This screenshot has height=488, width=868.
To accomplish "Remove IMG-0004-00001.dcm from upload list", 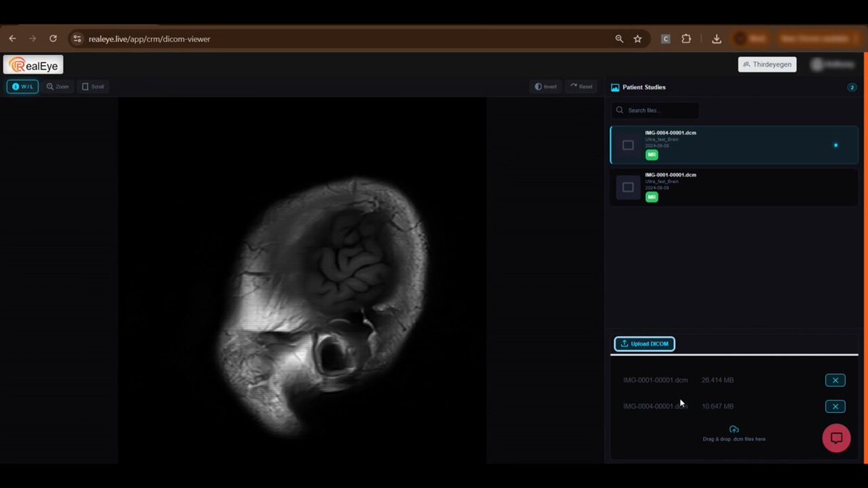I will pos(835,406).
